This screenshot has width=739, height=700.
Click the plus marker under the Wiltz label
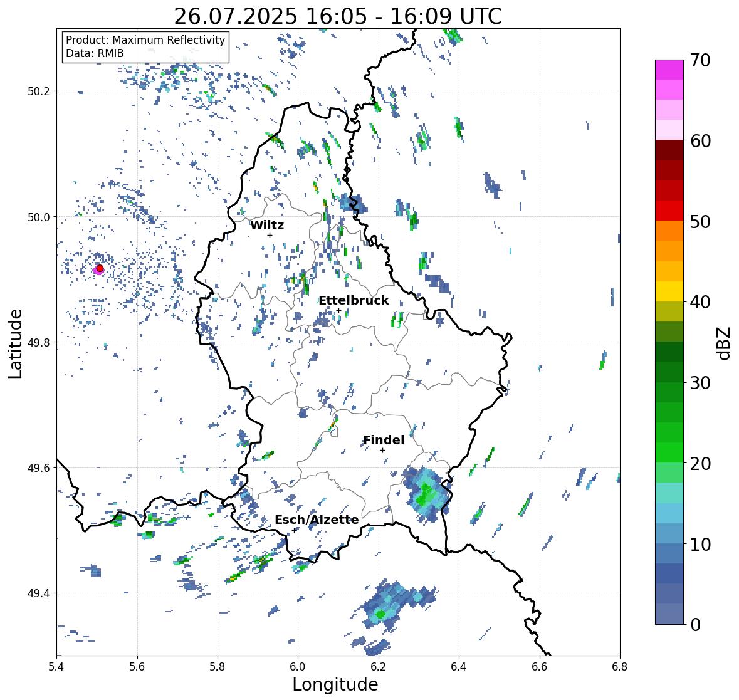(270, 235)
